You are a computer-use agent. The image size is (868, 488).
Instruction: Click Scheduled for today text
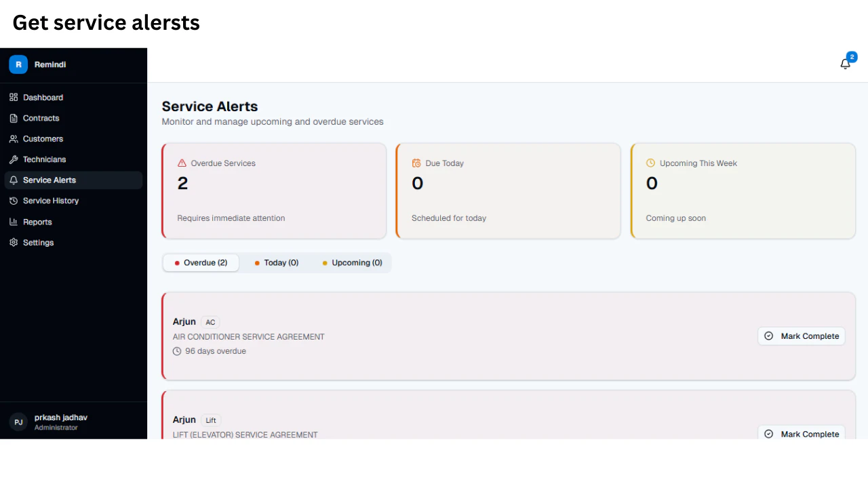click(449, 218)
